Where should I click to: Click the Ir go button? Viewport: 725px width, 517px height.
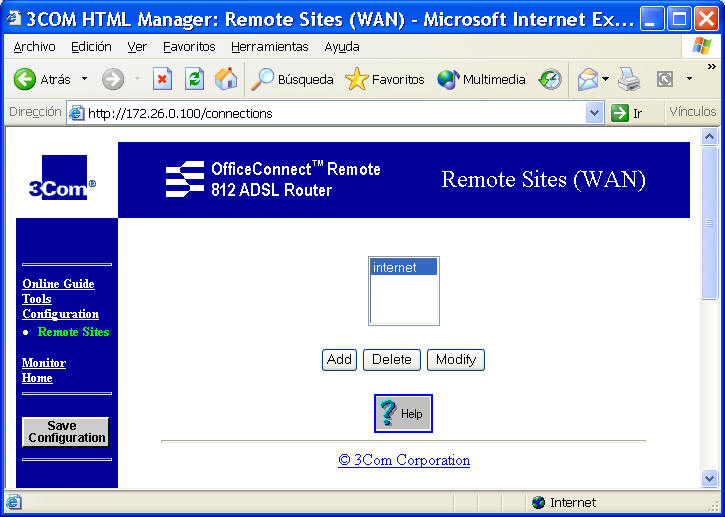[x=627, y=113]
